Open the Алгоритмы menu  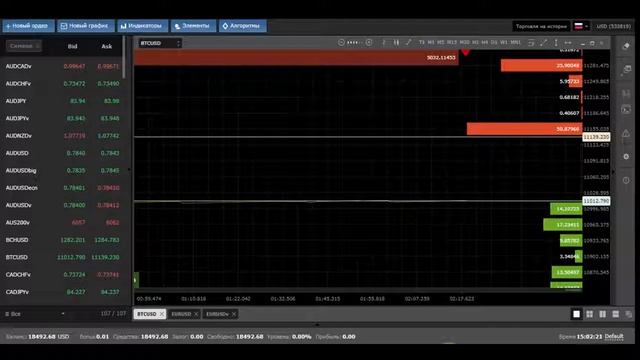(242, 26)
